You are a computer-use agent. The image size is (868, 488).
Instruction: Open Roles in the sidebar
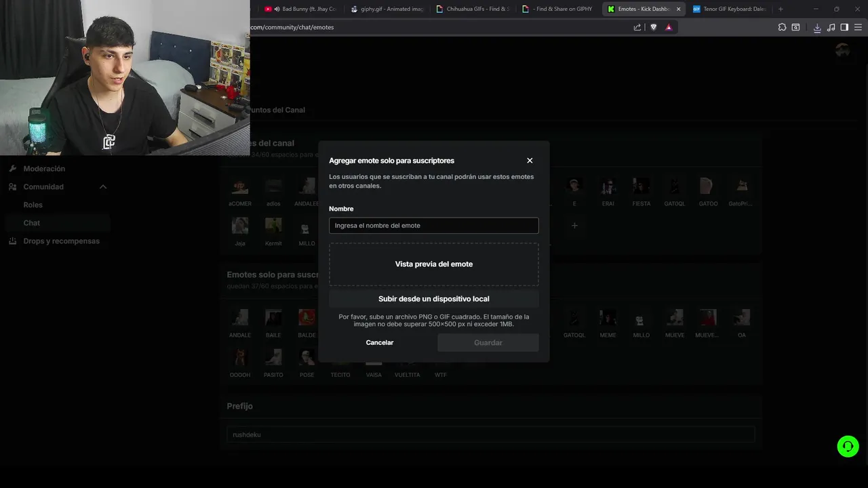33,205
